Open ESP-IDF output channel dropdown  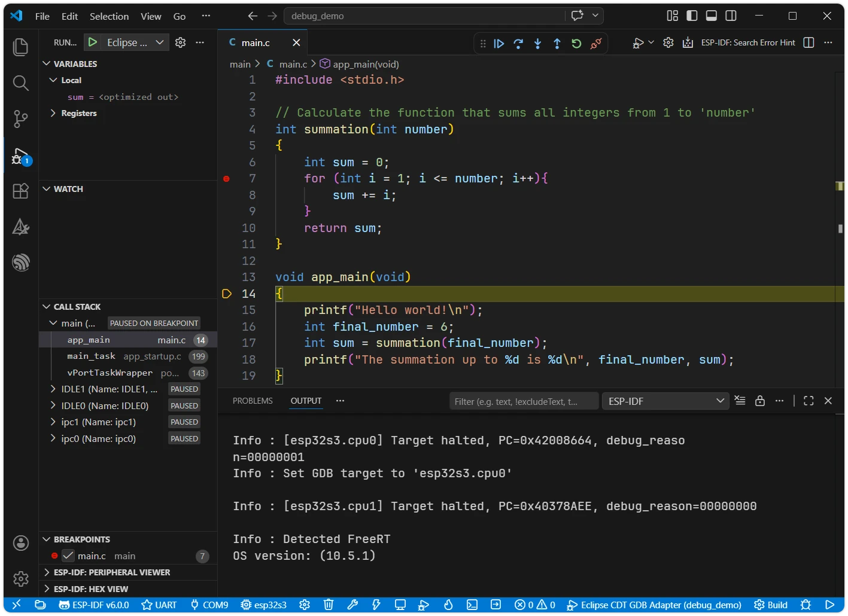666,401
